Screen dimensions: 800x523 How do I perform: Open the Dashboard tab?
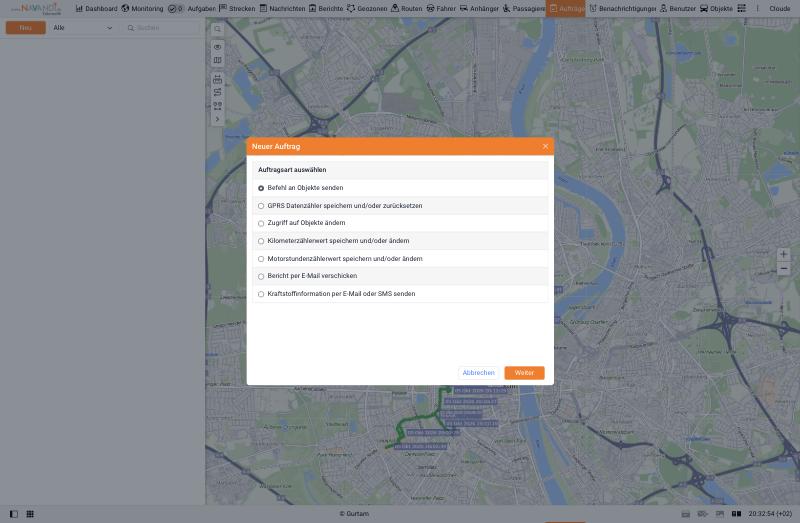pyautogui.click(x=96, y=9)
